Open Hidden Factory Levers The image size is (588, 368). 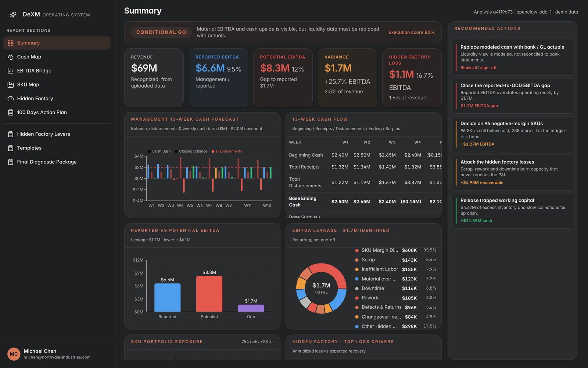57,134
